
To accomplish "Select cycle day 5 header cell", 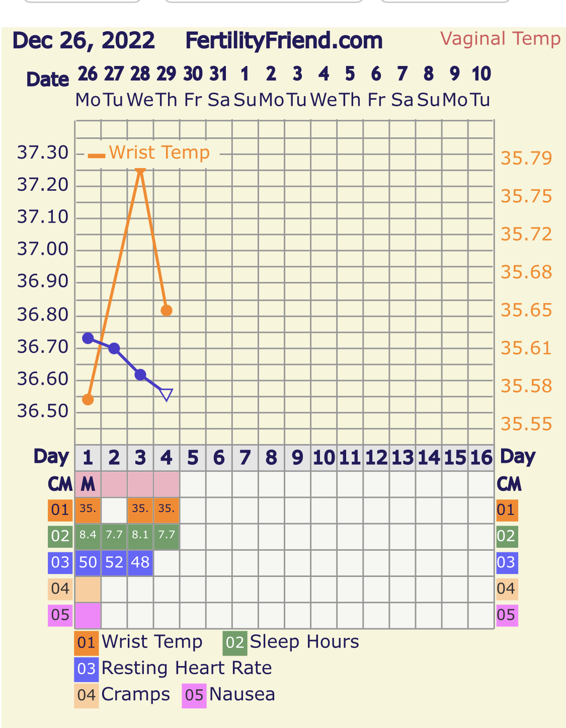I will tap(193, 458).
